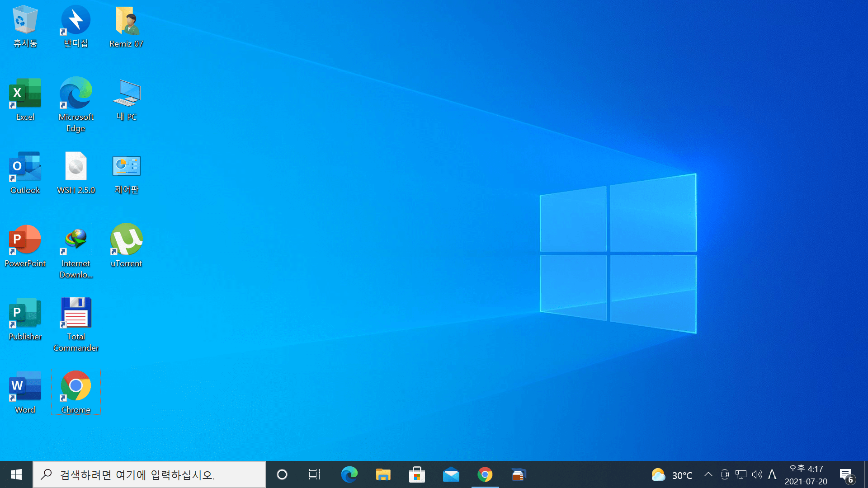This screenshot has height=488, width=868.
Task: Open the Windows Start menu
Action: [x=16, y=474]
